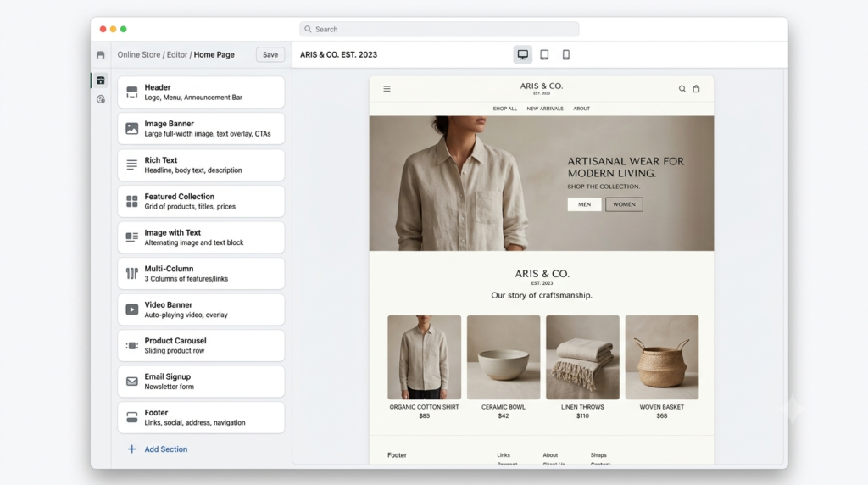Save the page with Save button
868x485 pixels.
(270, 55)
